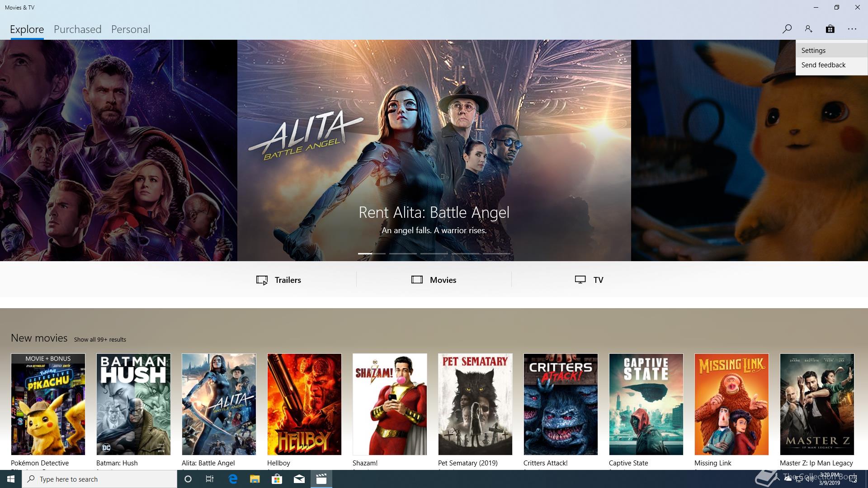Viewport: 868px width, 488px height.
Task: Open Pet Sematary (2019) poster
Action: tap(475, 404)
